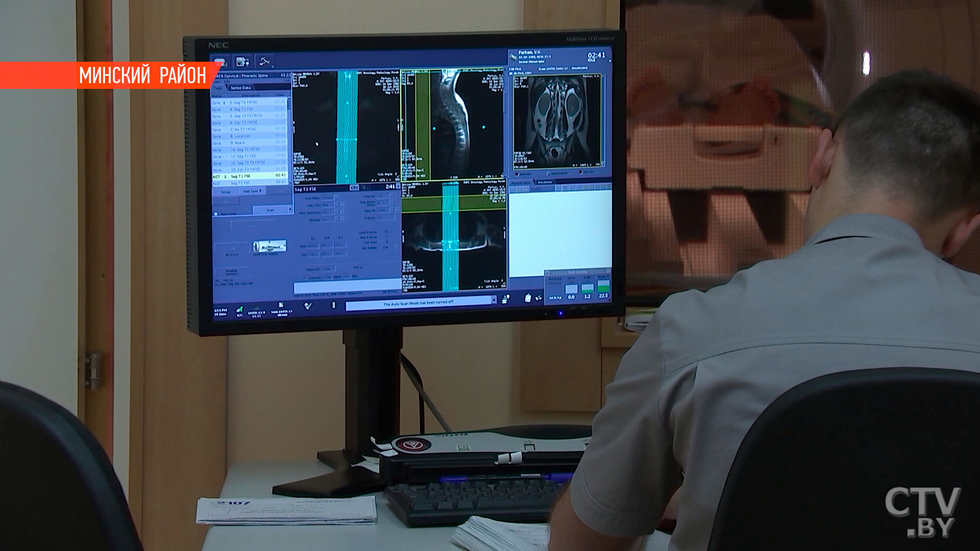Select the 8: Localizer row

tap(250, 136)
